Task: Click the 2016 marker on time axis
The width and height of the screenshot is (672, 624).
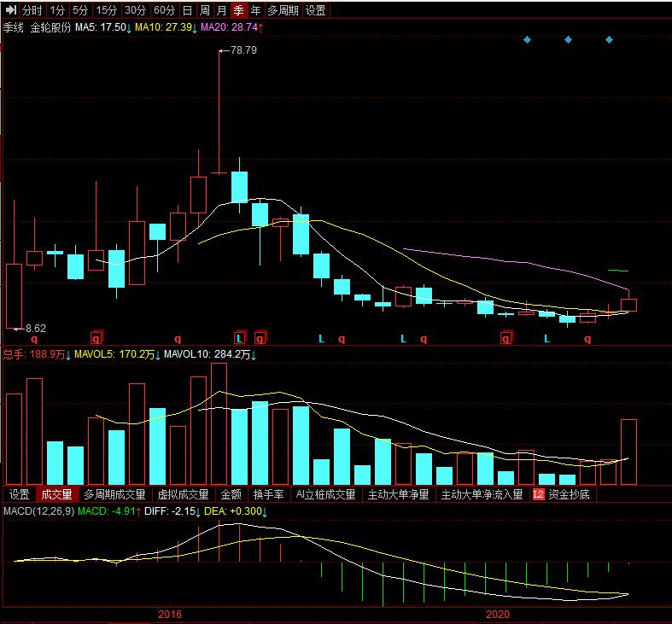Action: pos(170,615)
